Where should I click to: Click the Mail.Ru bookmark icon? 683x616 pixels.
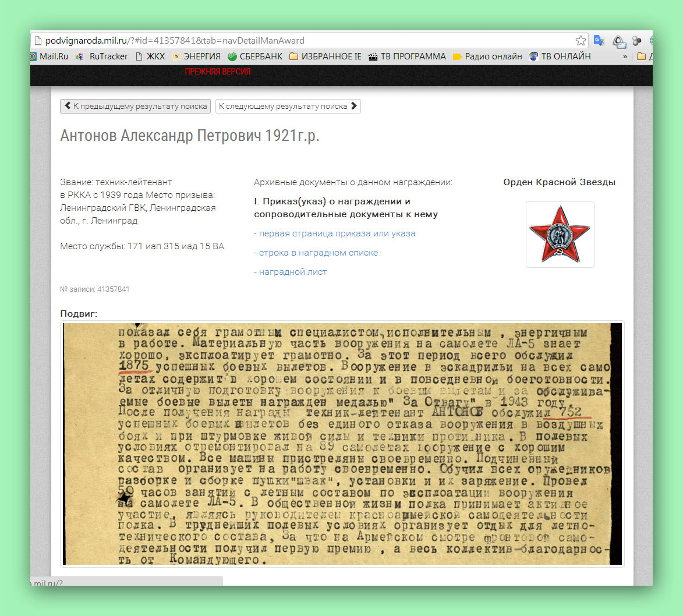click(x=34, y=56)
